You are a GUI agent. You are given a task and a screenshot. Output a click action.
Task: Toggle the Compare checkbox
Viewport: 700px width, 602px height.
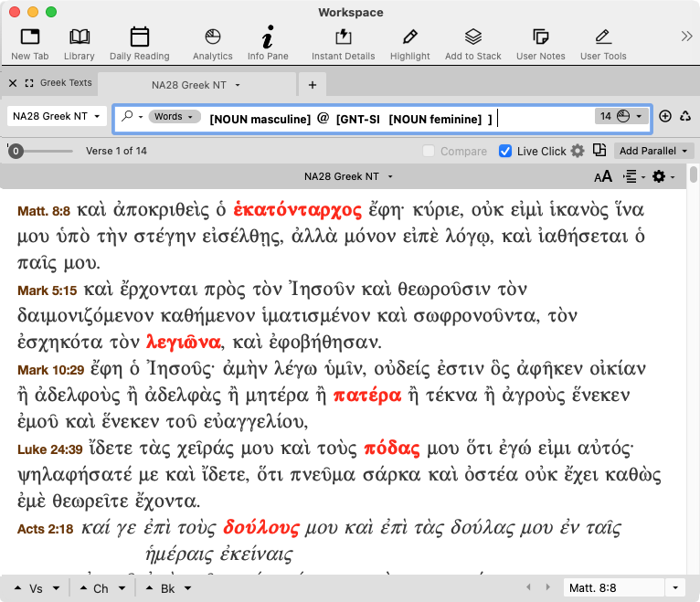pyautogui.click(x=429, y=151)
